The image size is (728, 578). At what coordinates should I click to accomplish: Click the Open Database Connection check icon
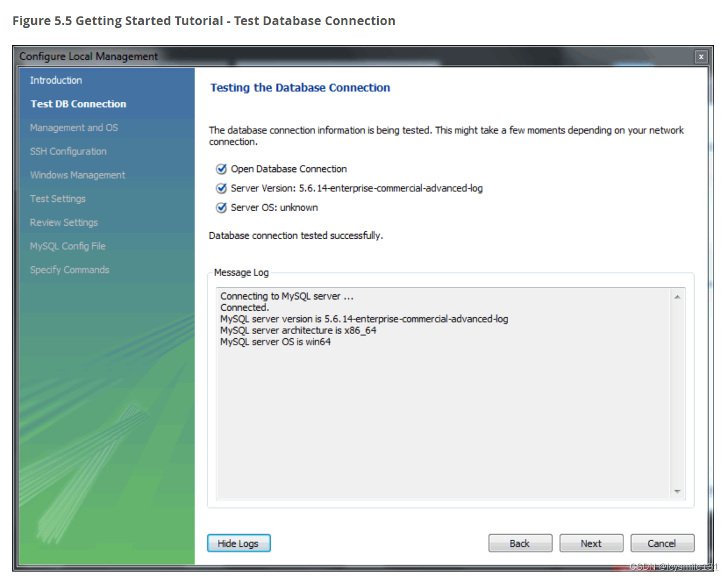pos(222,169)
